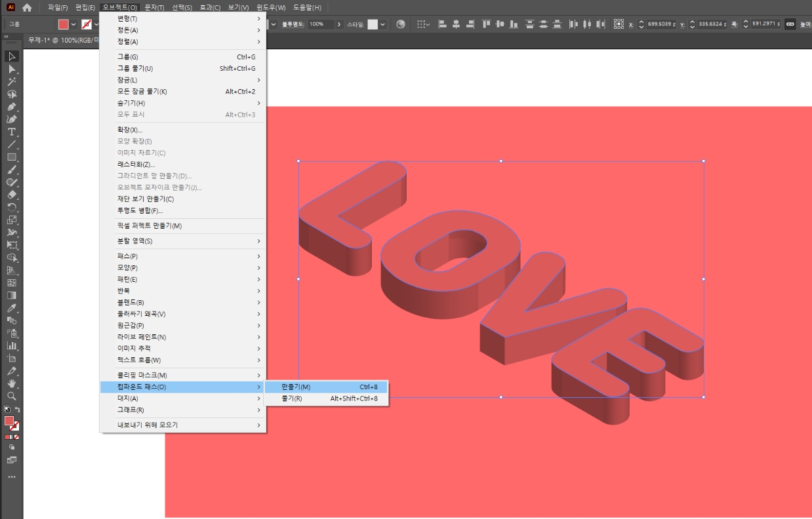
Task: Select the Magic Wand tool
Action: pyautogui.click(x=12, y=81)
